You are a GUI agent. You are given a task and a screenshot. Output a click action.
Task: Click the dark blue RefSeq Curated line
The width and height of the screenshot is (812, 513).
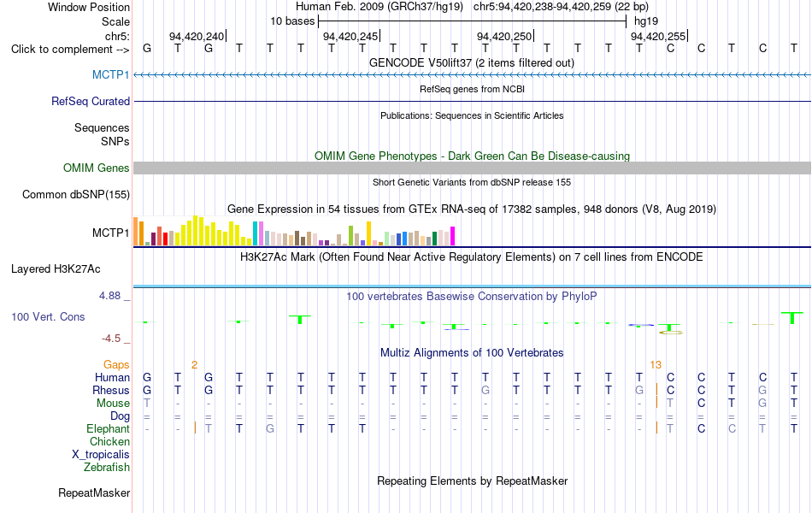(473, 101)
